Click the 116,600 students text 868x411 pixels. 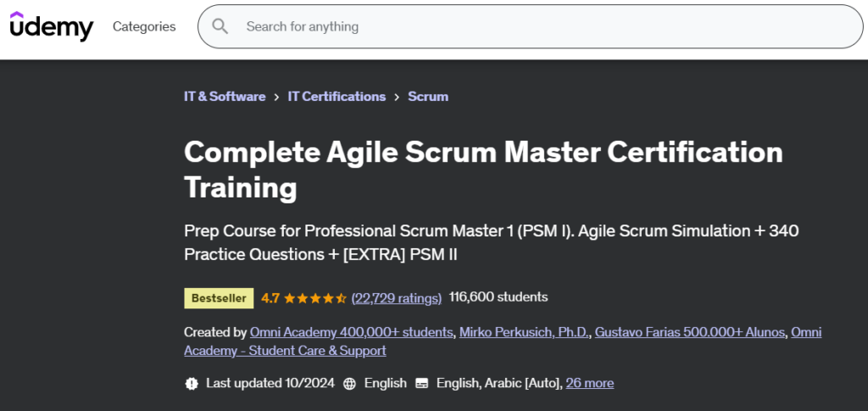(x=498, y=297)
